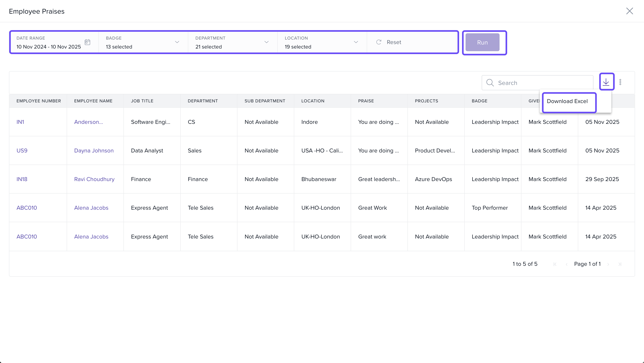The image size is (644, 363).
Task: Click next page pagination arrow
Action: (x=608, y=264)
